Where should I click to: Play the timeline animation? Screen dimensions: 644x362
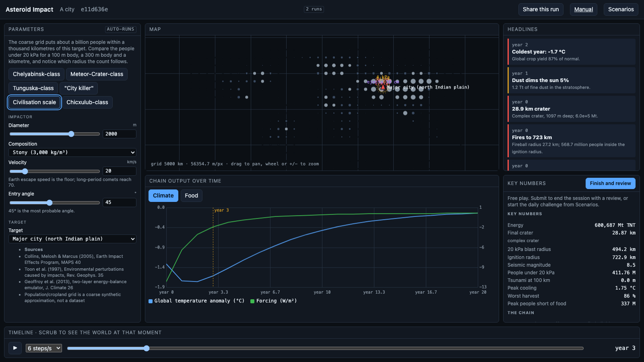(x=15, y=348)
